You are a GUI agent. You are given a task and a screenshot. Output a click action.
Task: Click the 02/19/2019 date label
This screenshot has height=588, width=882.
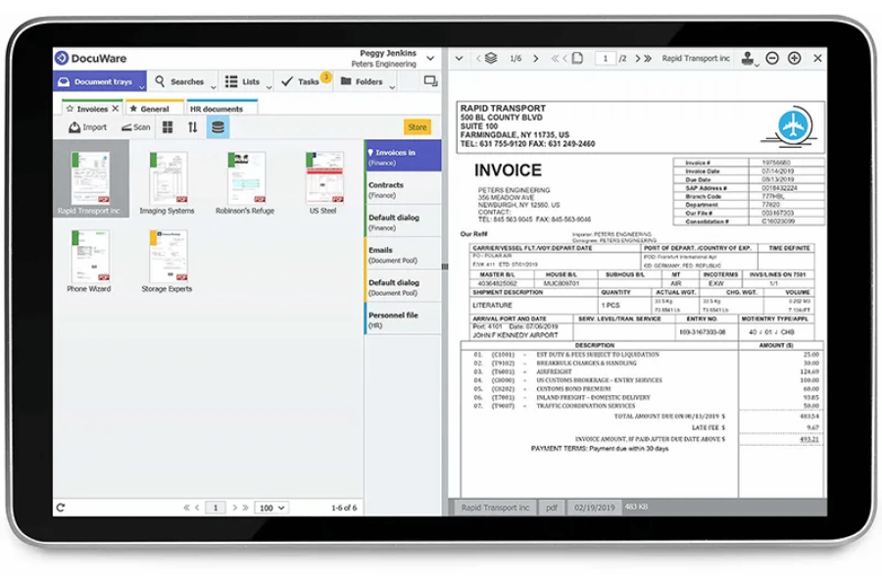coord(594,508)
